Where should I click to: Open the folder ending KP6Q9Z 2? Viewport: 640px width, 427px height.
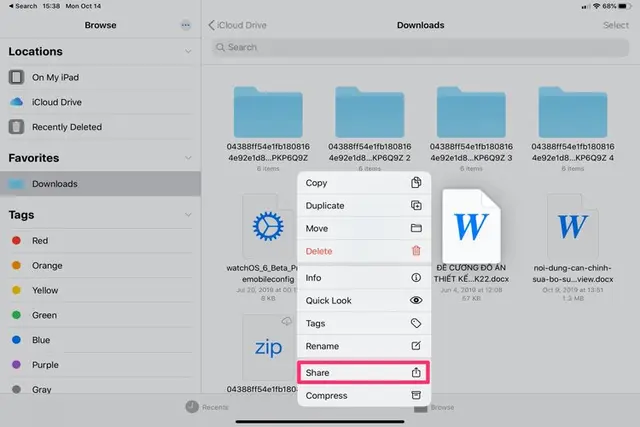tap(370, 112)
